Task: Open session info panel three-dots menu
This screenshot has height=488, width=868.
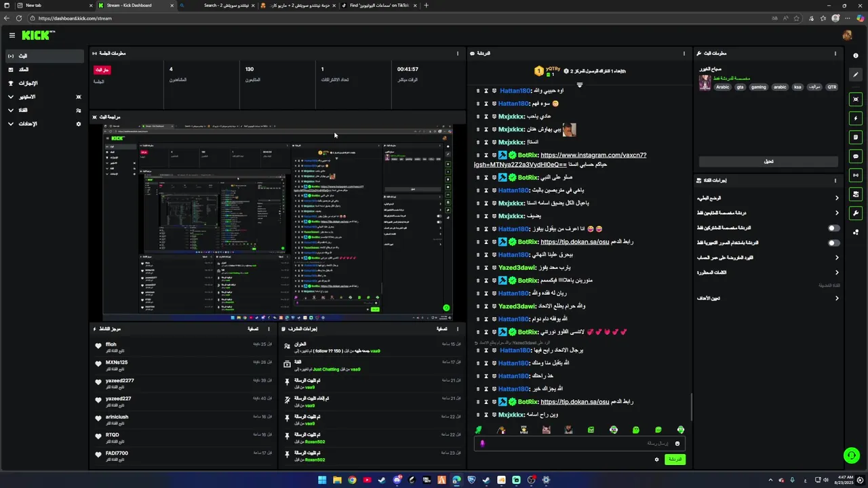Action: pyautogui.click(x=458, y=54)
